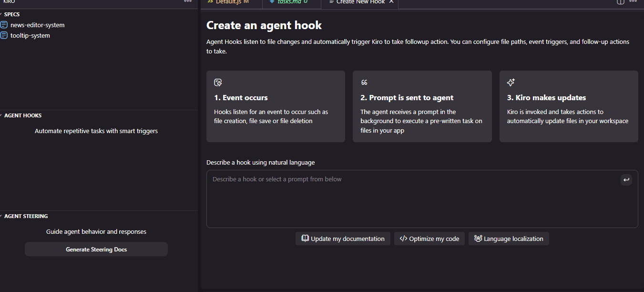The image size is (644, 292).
Task: Click 'Automate repetitive tasks with smart triggers' text
Action: tap(96, 131)
